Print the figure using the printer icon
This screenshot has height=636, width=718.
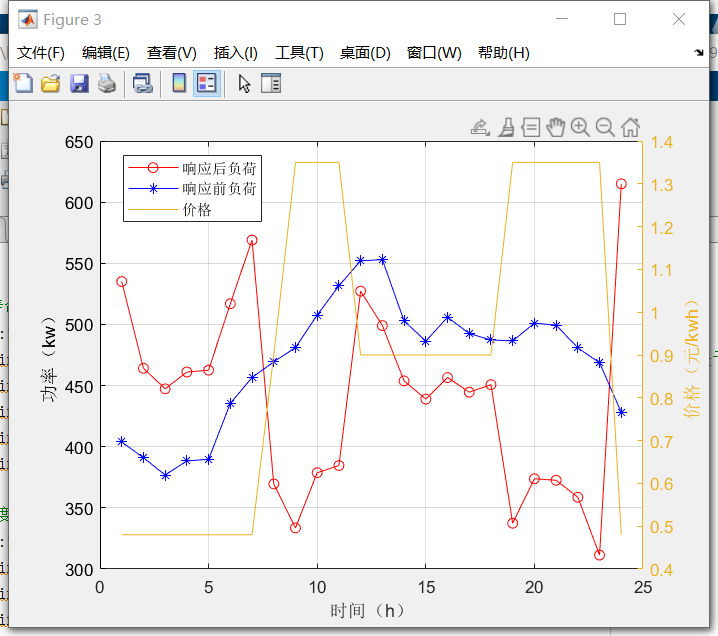point(107,83)
